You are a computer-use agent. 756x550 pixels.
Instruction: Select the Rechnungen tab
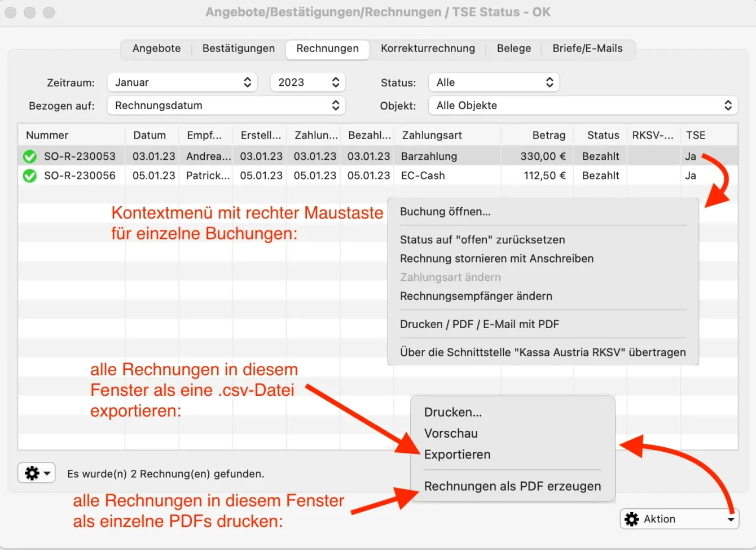(x=328, y=49)
